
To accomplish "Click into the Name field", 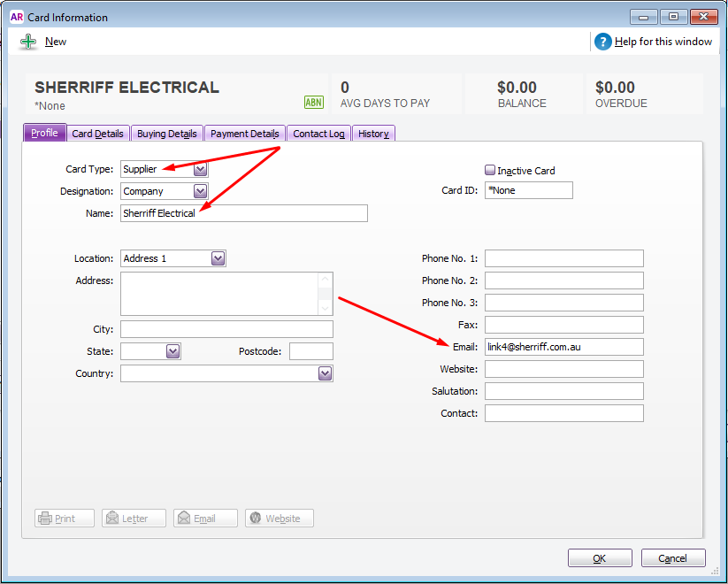I will pos(244,213).
